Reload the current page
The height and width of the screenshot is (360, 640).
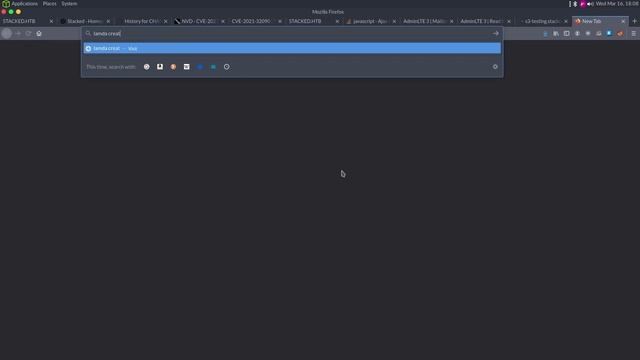pyautogui.click(x=28, y=33)
